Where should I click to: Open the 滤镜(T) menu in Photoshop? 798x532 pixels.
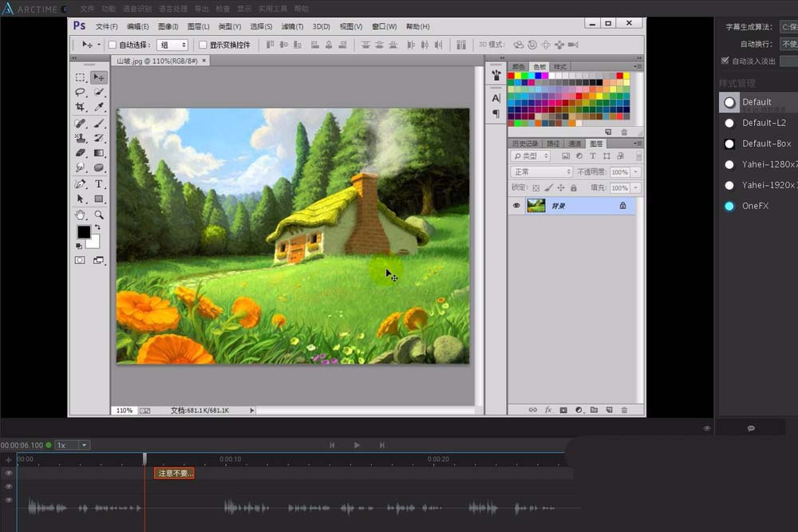tap(292, 26)
